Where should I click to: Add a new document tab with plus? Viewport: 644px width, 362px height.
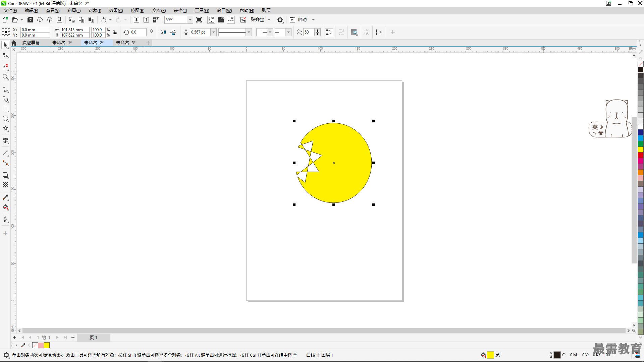click(x=148, y=43)
